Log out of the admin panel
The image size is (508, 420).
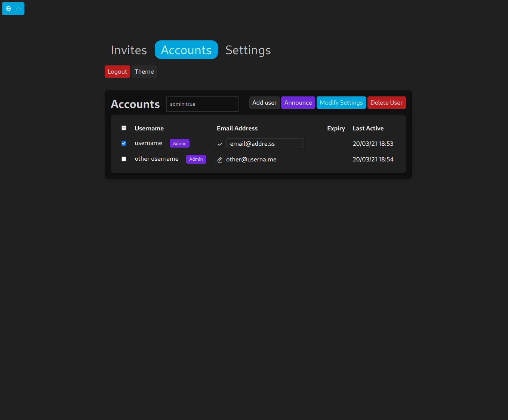pyautogui.click(x=117, y=71)
